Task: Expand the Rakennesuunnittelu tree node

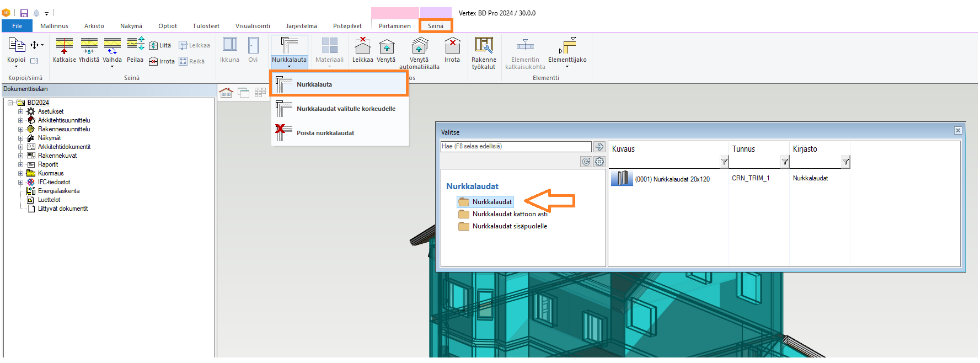Action: pos(21,129)
